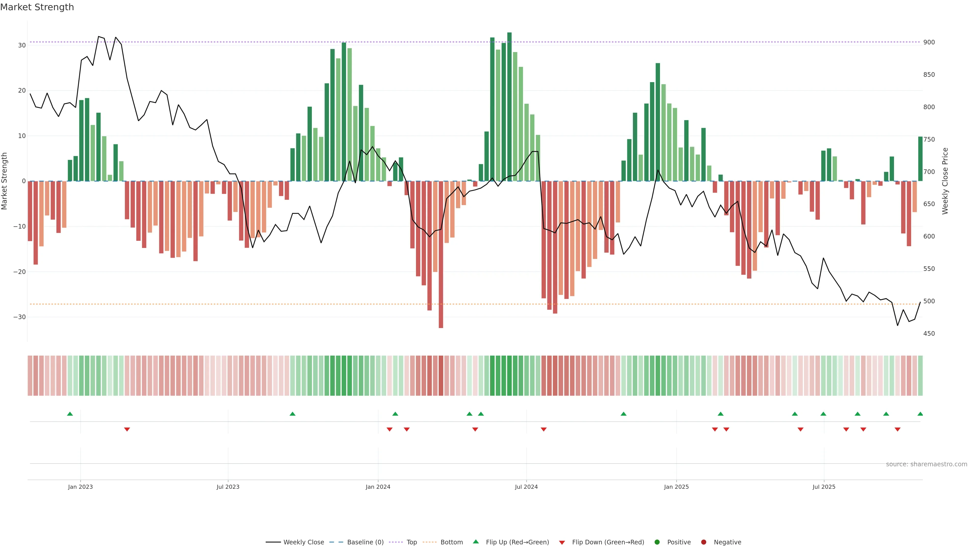Click the first green flip-up marker before Jan 2023
This screenshot has width=980, height=551.
70,414
